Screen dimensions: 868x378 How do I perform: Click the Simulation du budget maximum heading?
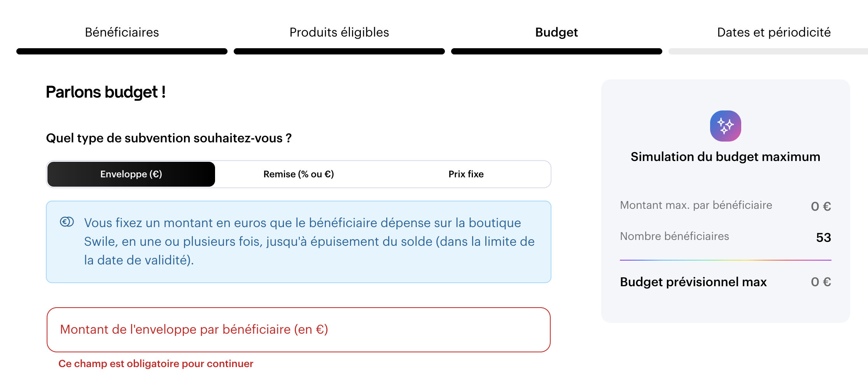coord(725,157)
